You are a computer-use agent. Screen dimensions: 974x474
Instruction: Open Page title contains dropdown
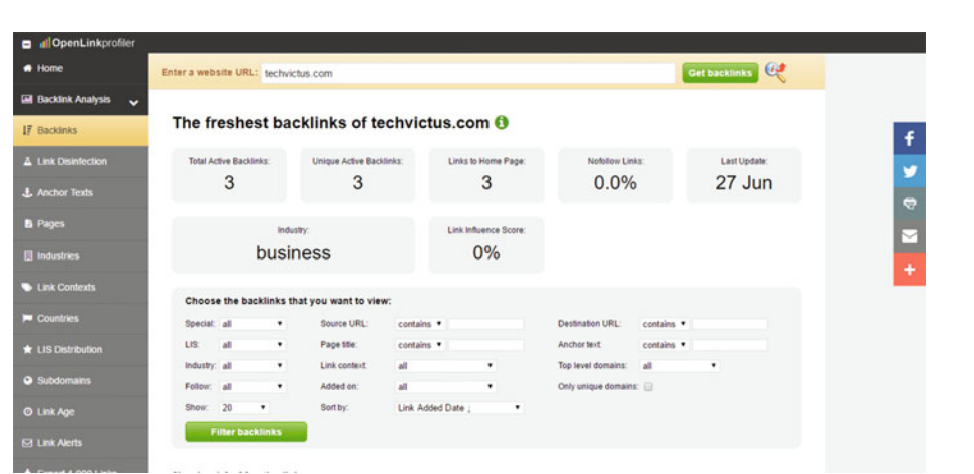point(419,345)
